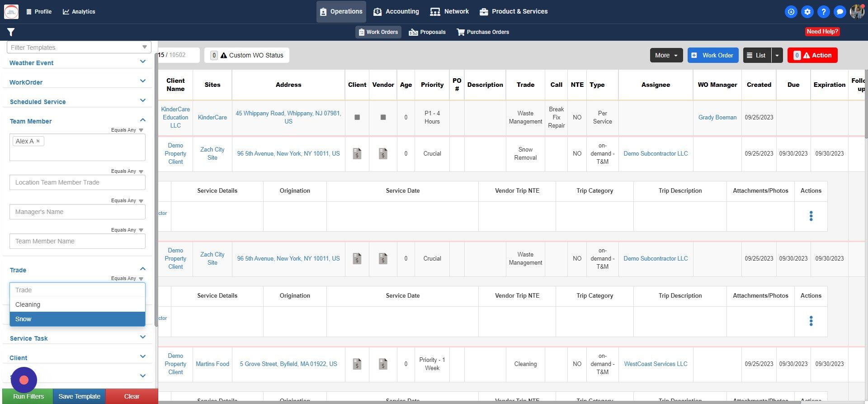
Task: Open the KinderCare Education LLC client link
Action: [x=175, y=117]
